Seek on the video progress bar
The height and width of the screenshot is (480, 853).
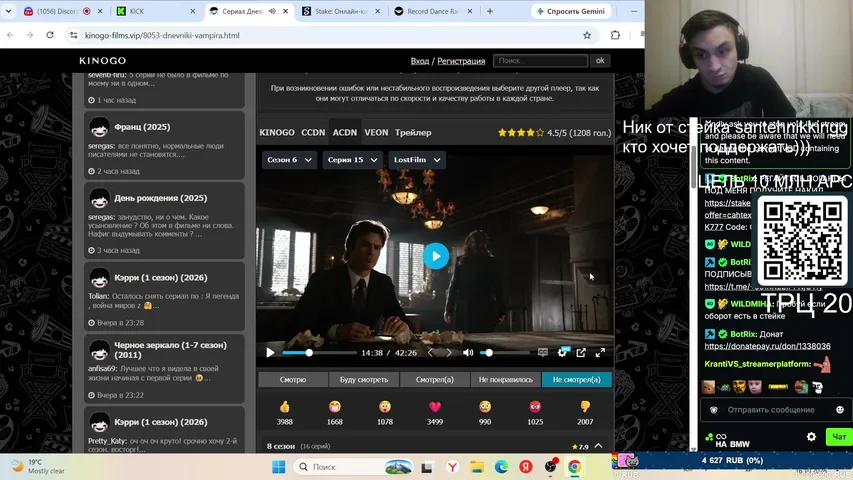click(x=319, y=353)
